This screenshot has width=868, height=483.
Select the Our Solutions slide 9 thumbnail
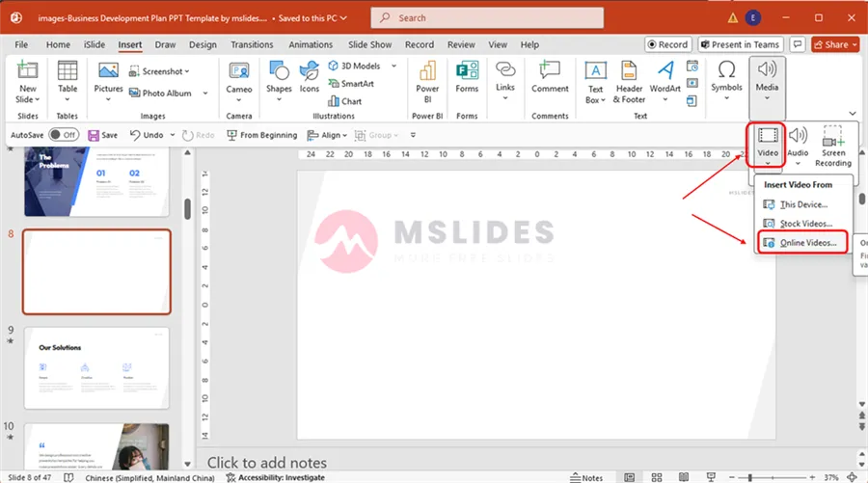click(x=96, y=367)
